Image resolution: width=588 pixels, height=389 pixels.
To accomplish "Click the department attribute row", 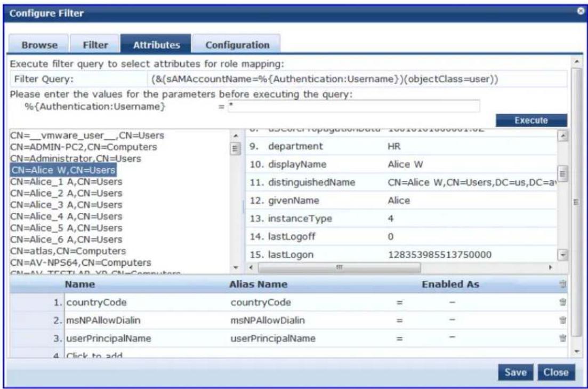I will point(401,146).
